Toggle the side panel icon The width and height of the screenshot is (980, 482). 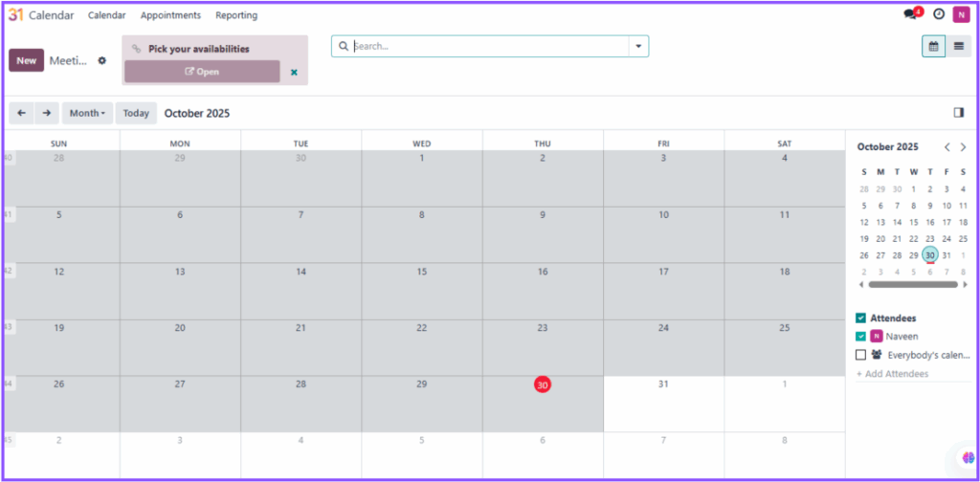pyautogui.click(x=958, y=113)
